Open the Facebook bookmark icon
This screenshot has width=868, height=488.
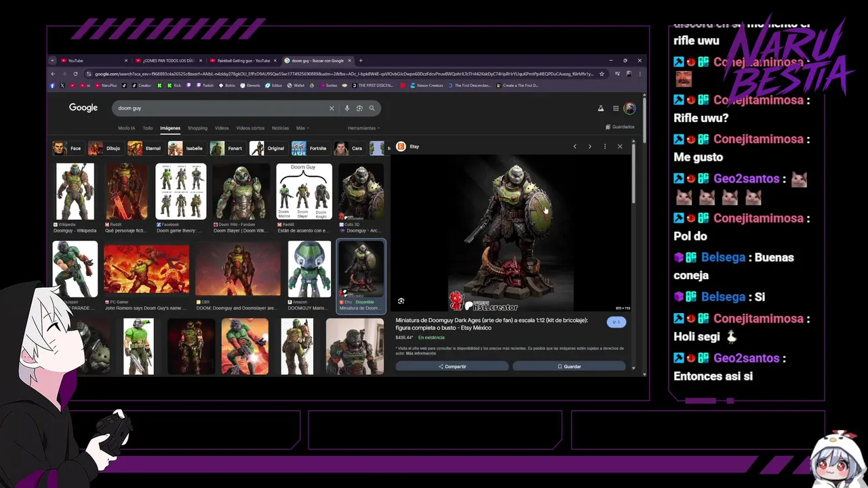click(52, 85)
